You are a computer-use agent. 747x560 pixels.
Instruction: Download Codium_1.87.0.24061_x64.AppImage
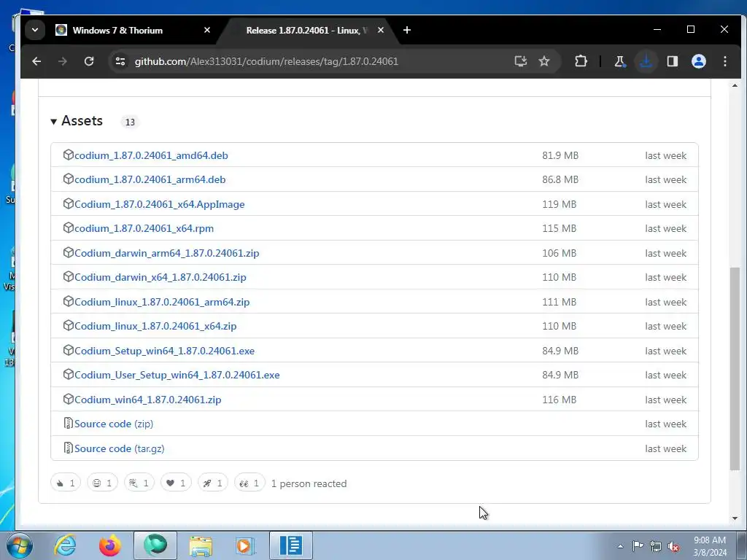(x=160, y=204)
